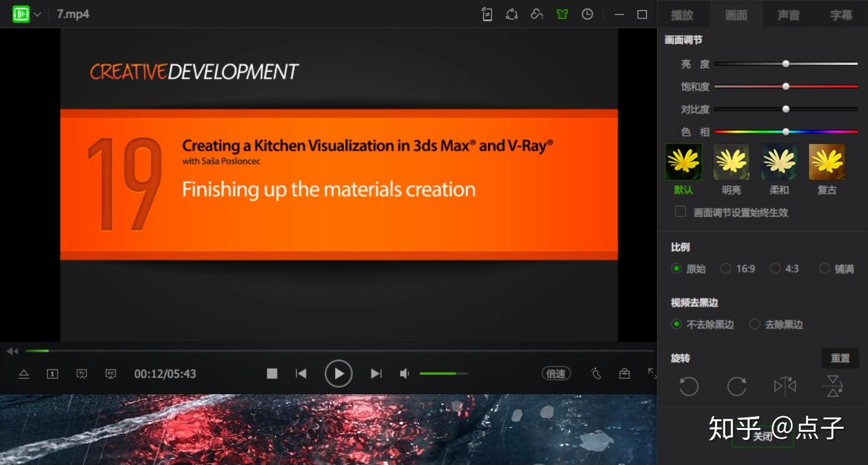Viewport: 868px width, 465px height.
Task: Open the 倍速 playback speed button
Action: click(556, 374)
